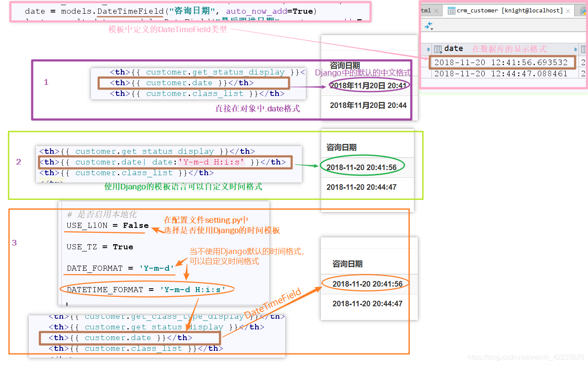Click the DATE_FORMAT = 'Y-m-d' line
Viewport: 588px width, 365px height.
(x=121, y=268)
